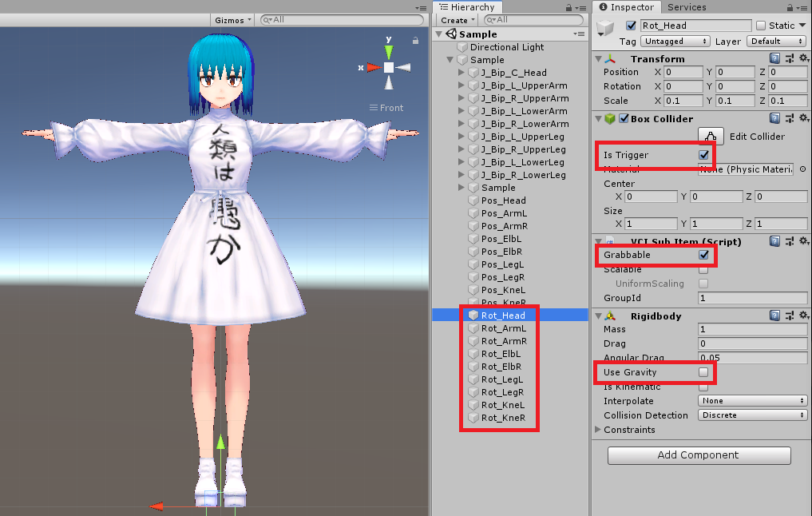Select Pos_Head in the hierarchy

coord(503,200)
